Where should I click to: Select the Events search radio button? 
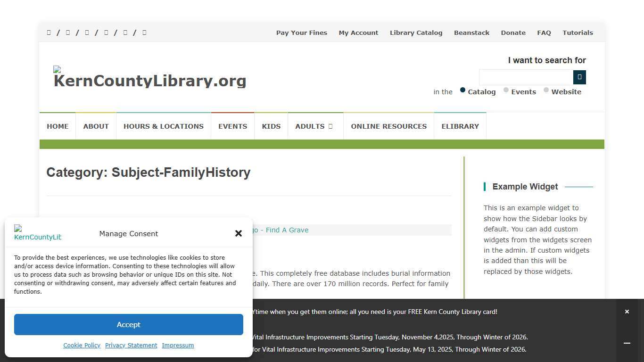coord(505,90)
